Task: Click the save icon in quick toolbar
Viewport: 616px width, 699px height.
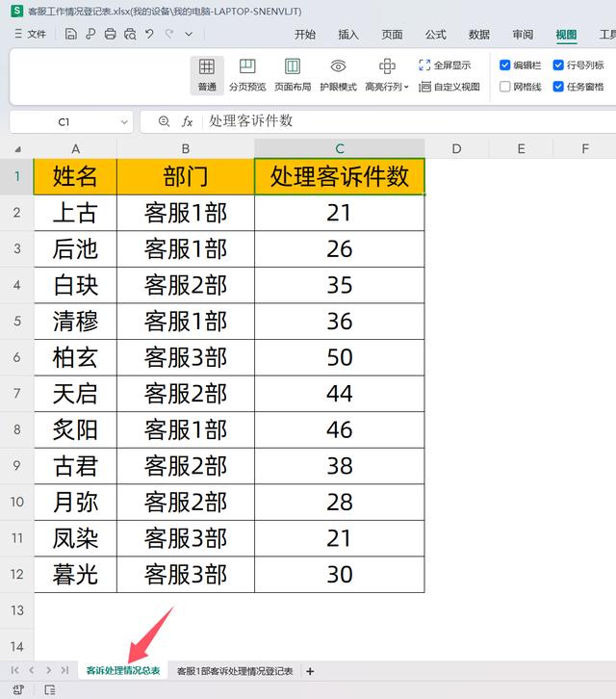Action: click(71, 34)
